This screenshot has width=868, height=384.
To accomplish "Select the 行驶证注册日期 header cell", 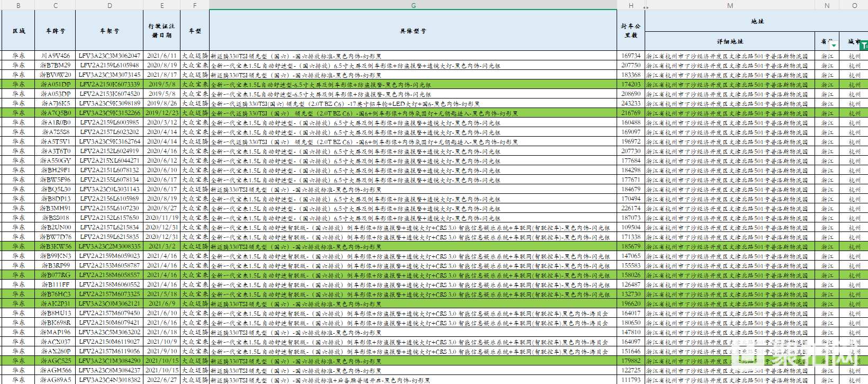I will (161, 31).
